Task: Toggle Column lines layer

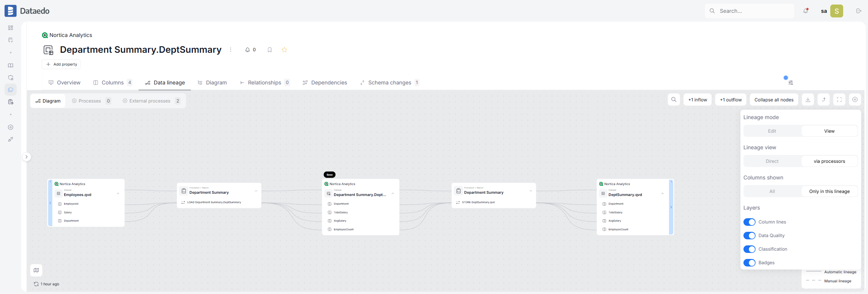Action: (x=749, y=222)
